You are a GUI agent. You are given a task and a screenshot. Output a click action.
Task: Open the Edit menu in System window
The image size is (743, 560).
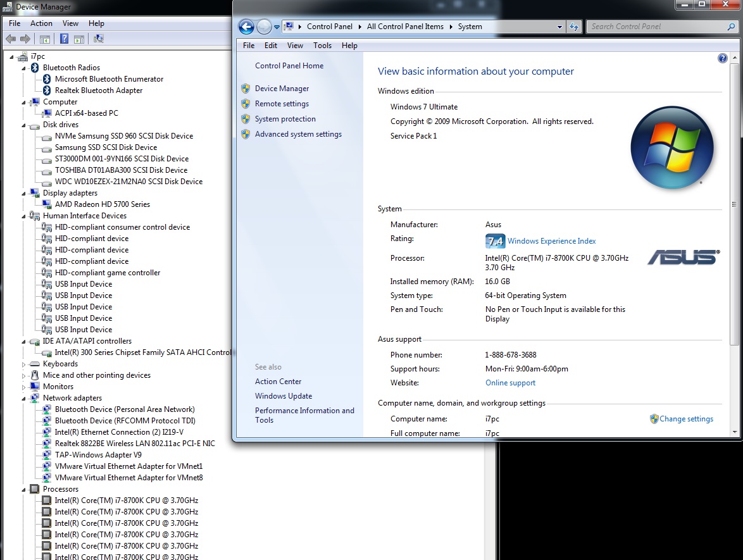[271, 46]
